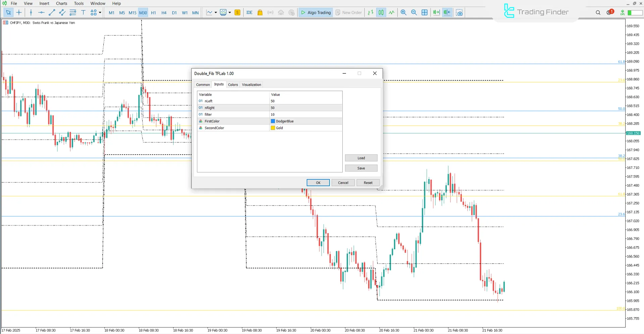Select the Crosshair tool
Viewport: 644px width, 334px height.
(19, 12)
